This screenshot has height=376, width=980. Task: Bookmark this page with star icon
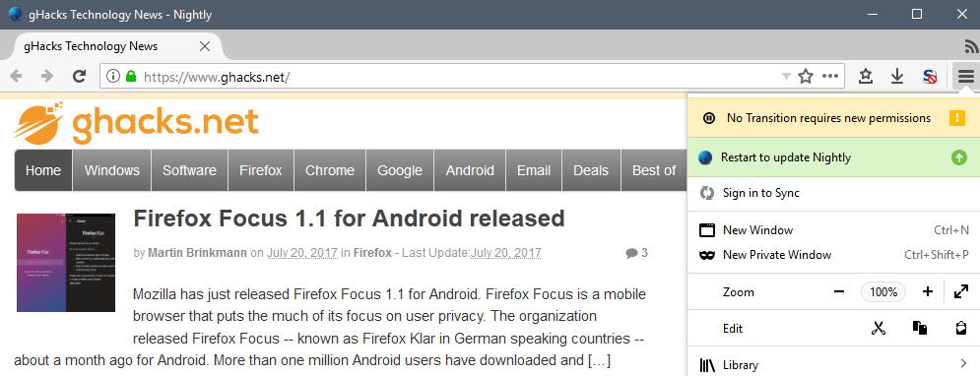coord(806,76)
